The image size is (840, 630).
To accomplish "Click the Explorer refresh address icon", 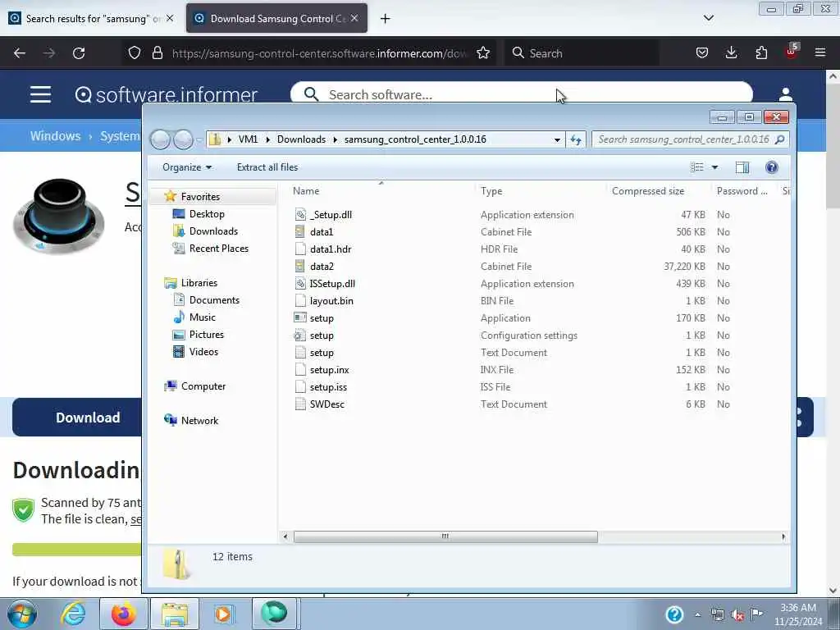I will click(576, 139).
